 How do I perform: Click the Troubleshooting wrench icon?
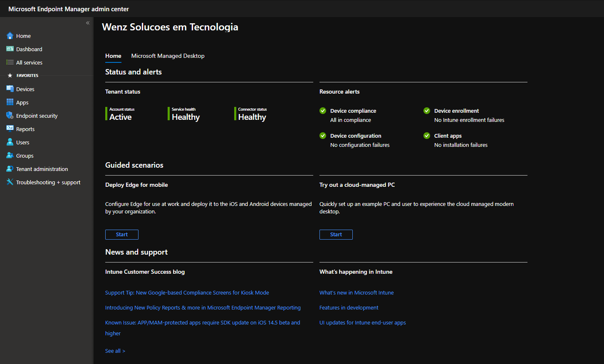point(10,182)
